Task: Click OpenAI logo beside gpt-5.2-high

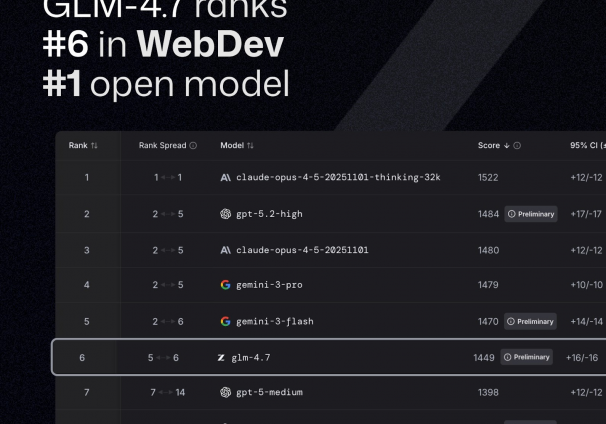Action: pos(225,214)
